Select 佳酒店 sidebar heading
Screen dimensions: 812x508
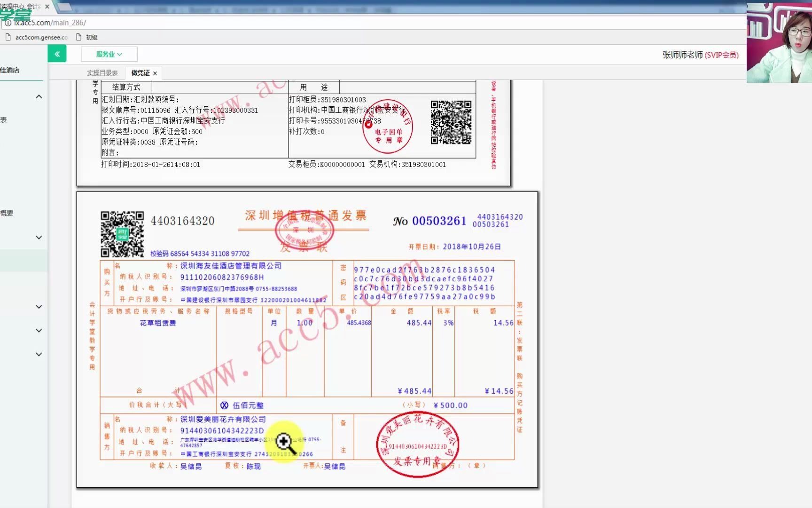pyautogui.click(x=10, y=70)
